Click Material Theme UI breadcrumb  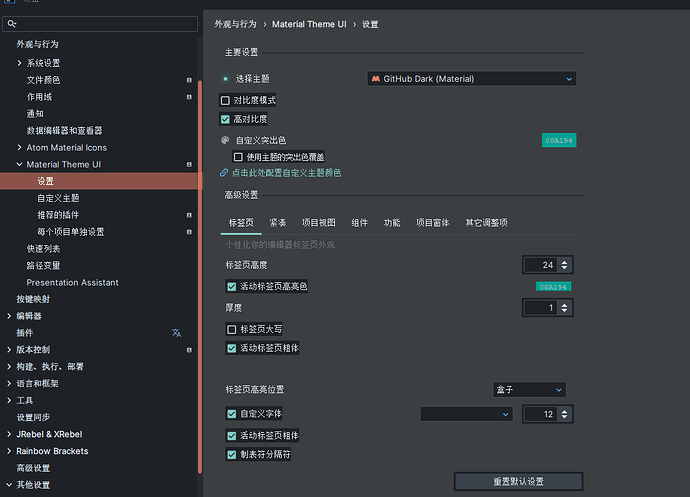tap(309, 24)
